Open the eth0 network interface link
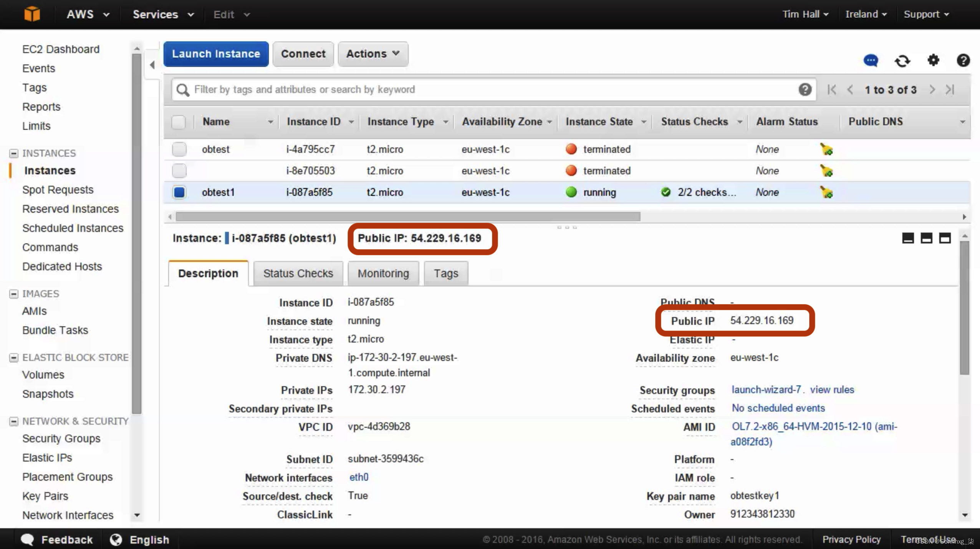Image resolution: width=980 pixels, height=549 pixels. [359, 477]
